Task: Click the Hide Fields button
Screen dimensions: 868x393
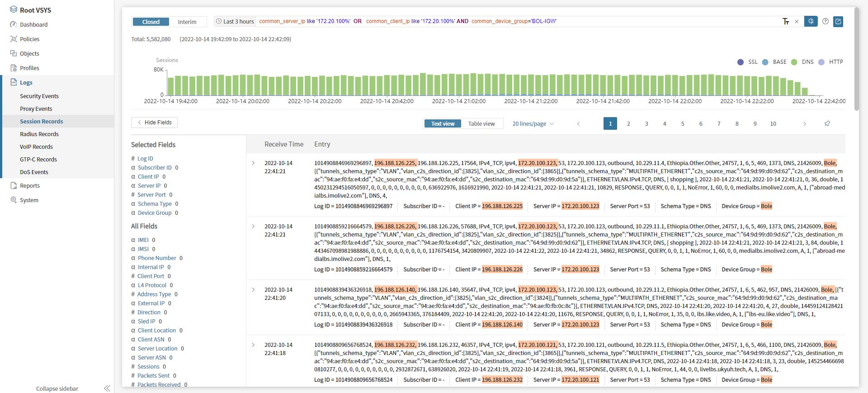Action: (154, 123)
